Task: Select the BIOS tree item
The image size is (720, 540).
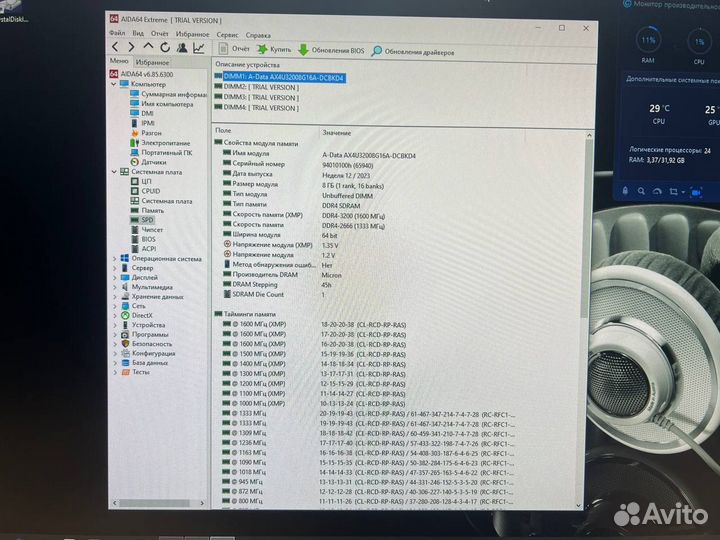Action: tap(144, 239)
